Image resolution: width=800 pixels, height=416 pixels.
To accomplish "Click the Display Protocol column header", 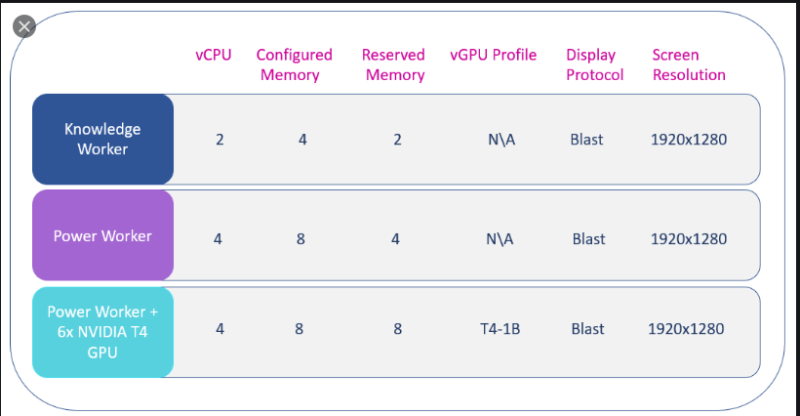I will click(594, 65).
